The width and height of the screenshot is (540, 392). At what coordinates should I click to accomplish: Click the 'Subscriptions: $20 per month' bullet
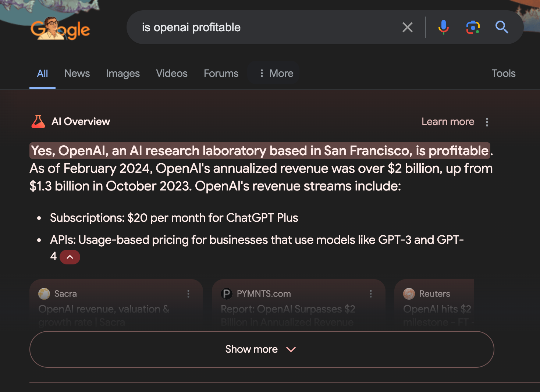tap(174, 218)
